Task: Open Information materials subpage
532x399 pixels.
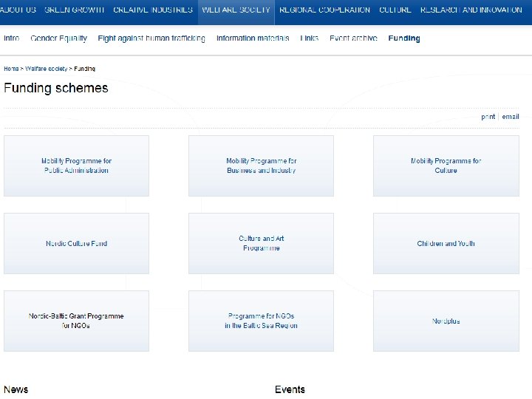Action: tap(253, 38)
